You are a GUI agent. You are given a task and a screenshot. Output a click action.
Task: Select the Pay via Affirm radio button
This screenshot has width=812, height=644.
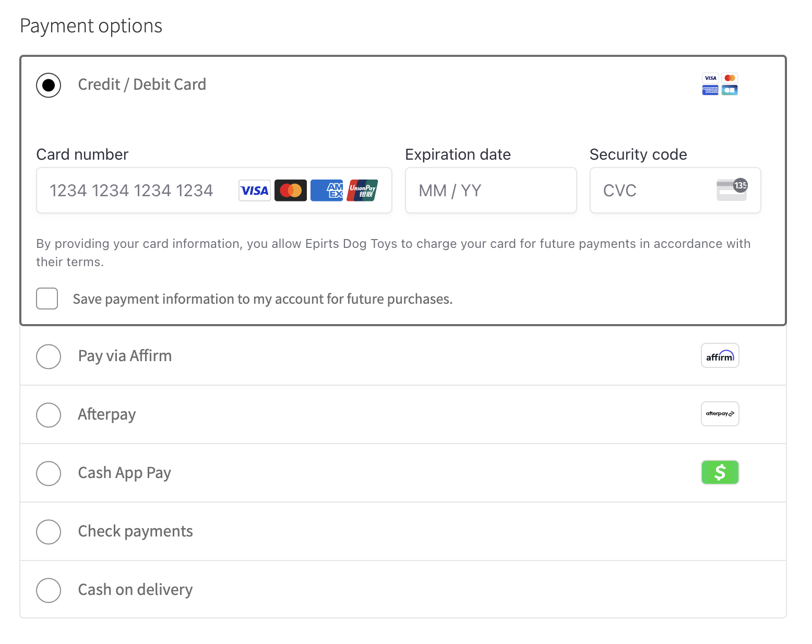point(48,356)
